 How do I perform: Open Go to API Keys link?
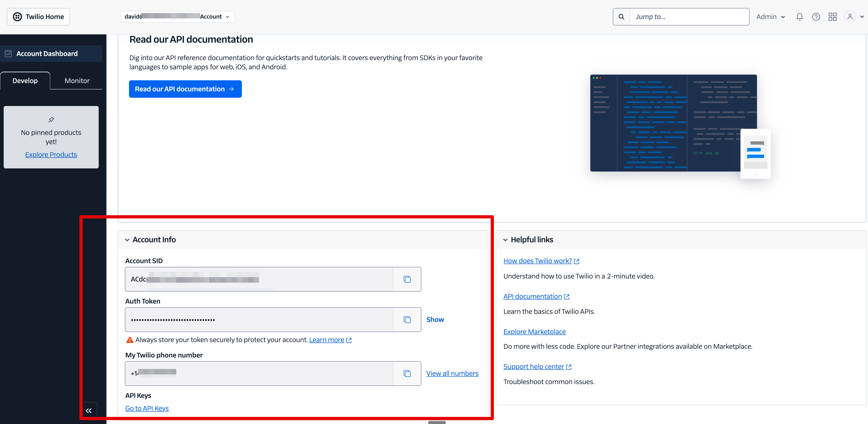pos(147,408)
